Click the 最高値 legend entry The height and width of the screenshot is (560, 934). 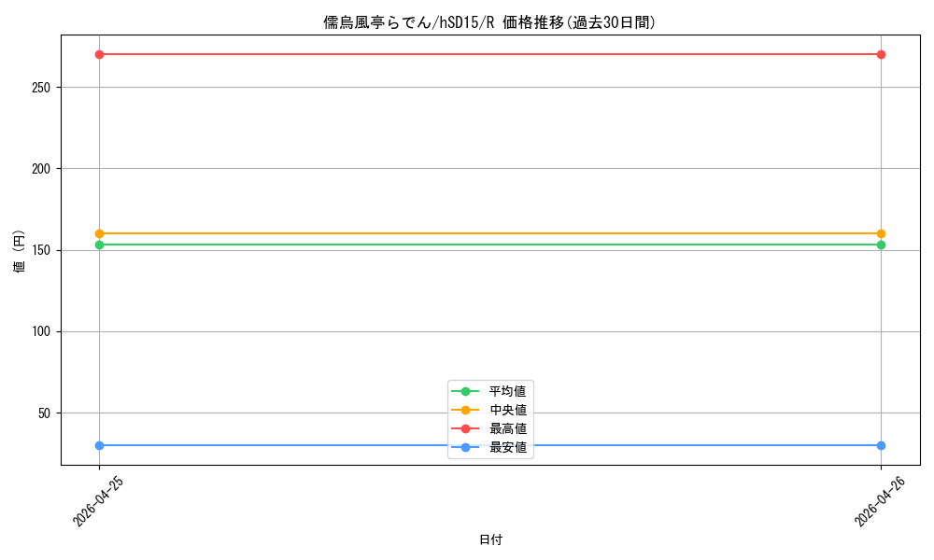click(x=489, y=428)
